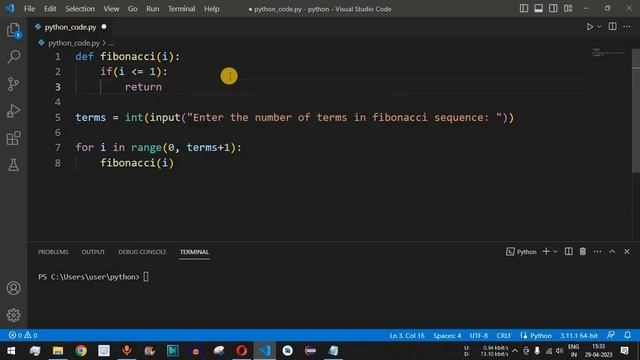This screenshot has height=360, width=640.
Task: Open the Run menu
Action: tap(153, 9)
